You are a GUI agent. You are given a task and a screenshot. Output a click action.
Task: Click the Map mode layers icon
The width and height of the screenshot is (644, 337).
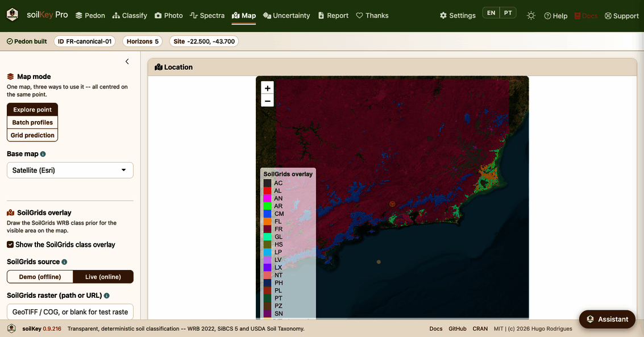(x=11, y=77)
